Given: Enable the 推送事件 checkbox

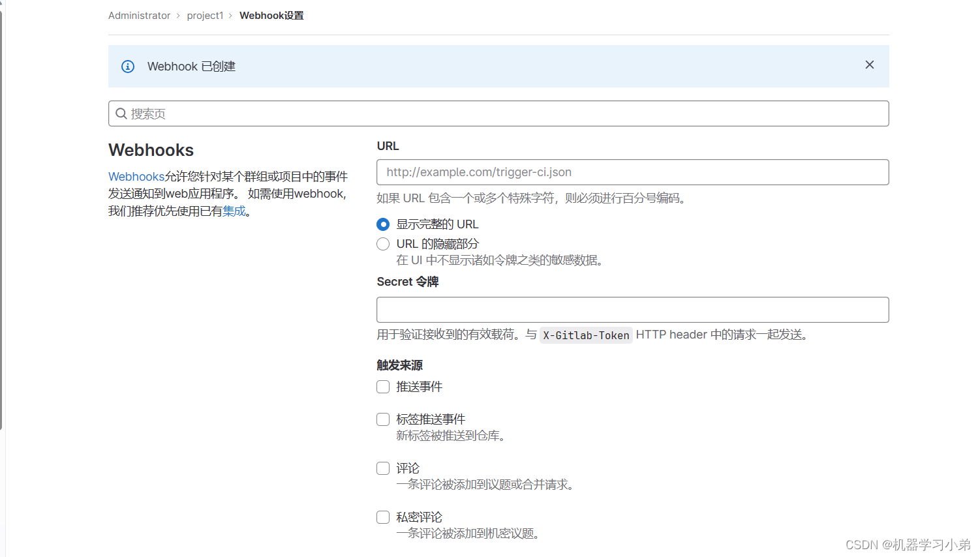Looking at the screenshot, I should pyautogui.click(x=383, y=387).
